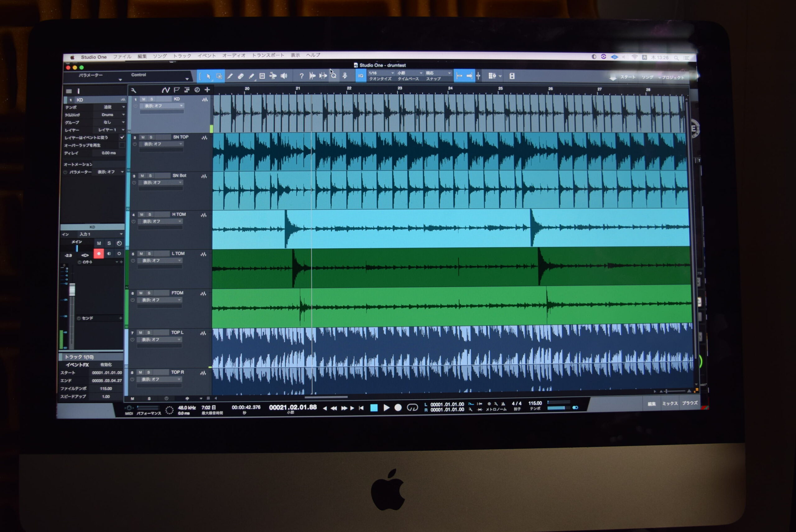This screenshot has width=796, height=532.
Task: Mute the SN Bot track
Action: point(142,176)
